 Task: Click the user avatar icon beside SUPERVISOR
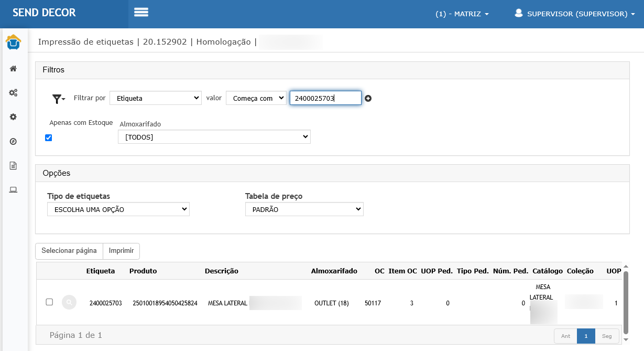coord(519,13)
